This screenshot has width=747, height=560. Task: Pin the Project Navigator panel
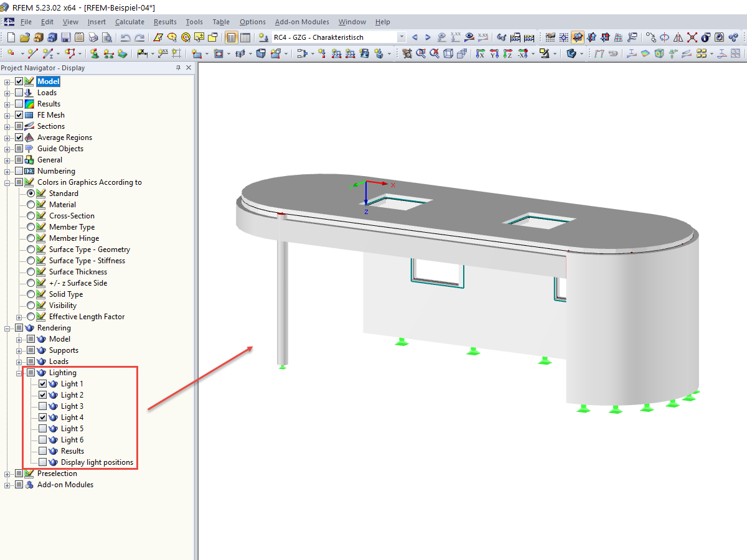coord(179,68)
